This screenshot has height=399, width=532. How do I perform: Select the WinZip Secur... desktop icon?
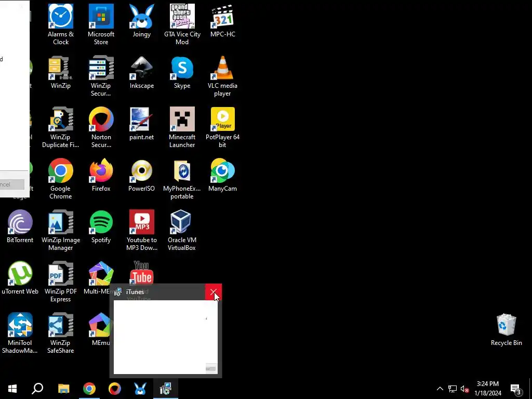[x=101, y=76]
